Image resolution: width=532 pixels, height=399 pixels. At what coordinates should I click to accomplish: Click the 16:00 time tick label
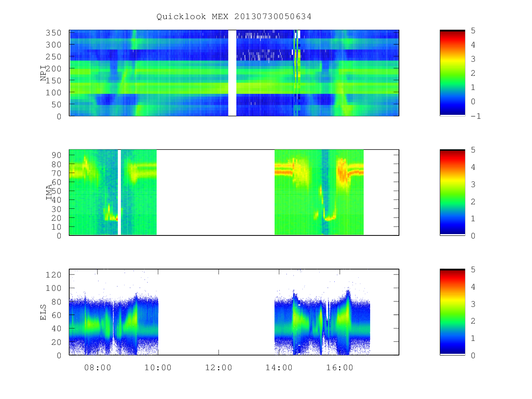[x=340, y=368]
